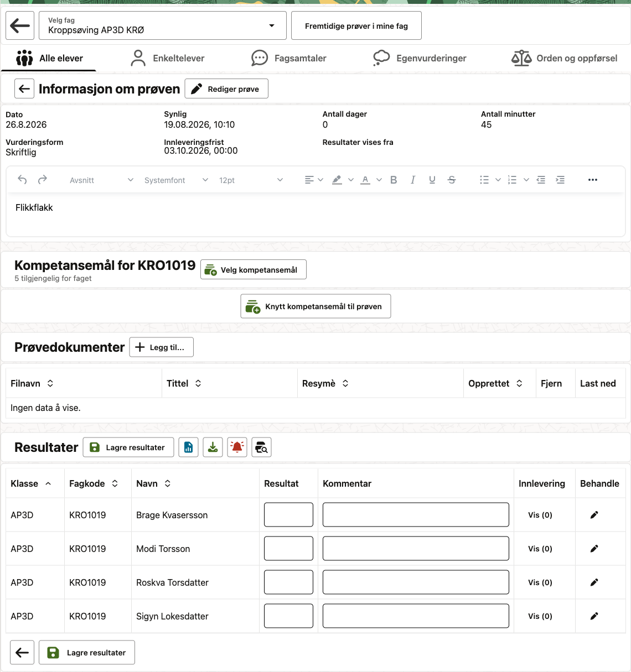Expand the text color options
This screenshot has height=672, width=631.
pyautogui.click(x=379, y=180)
